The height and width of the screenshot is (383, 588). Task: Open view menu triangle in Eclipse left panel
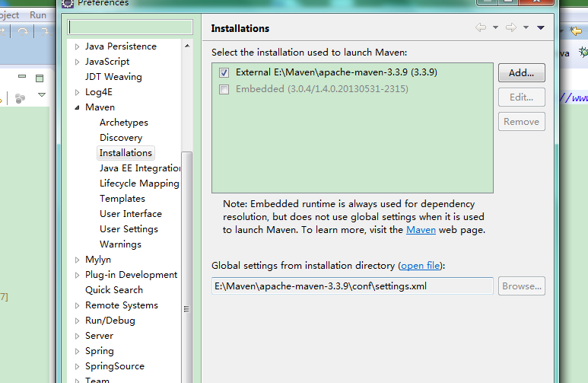[42, 95]
